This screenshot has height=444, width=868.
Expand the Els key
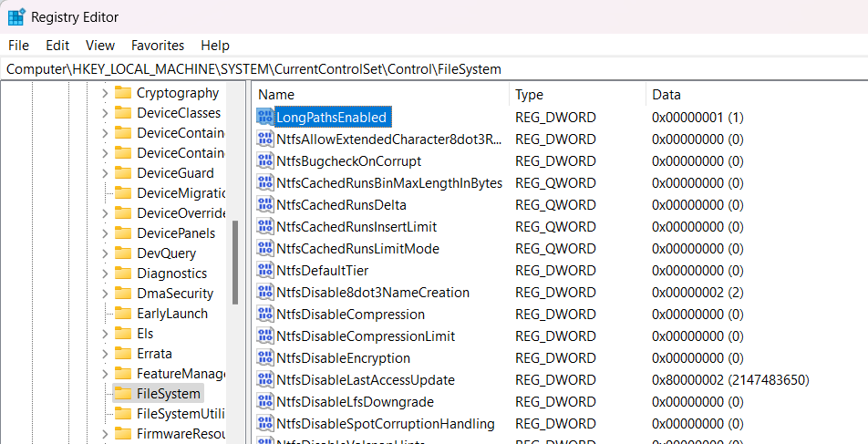105,334
